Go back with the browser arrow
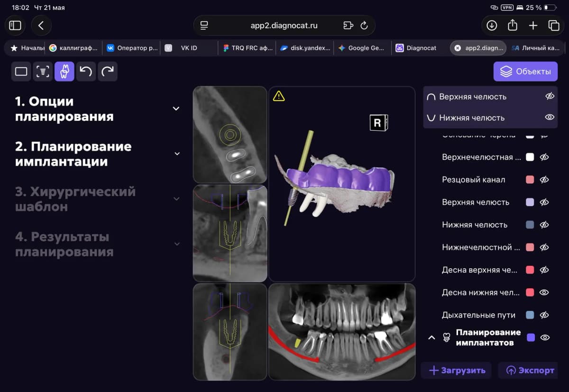This screenshot has width=569, height=392. [x=41, y=26]
